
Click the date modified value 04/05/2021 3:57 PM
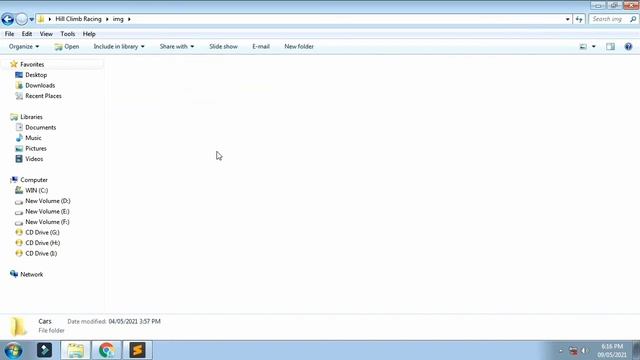click(x=134, y=322)
